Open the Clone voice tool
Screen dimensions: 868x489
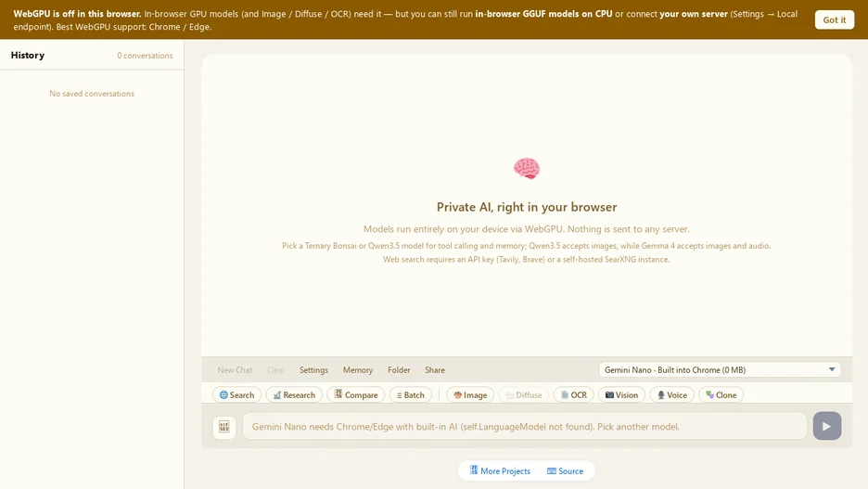(721, 395)
